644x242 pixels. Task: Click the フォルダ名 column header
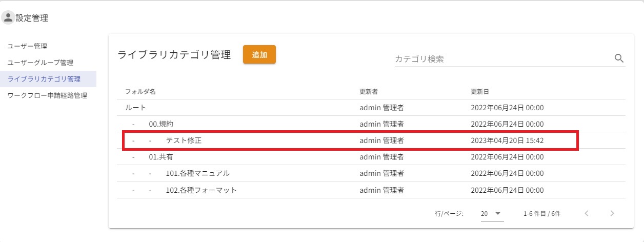tap(140, 91)
